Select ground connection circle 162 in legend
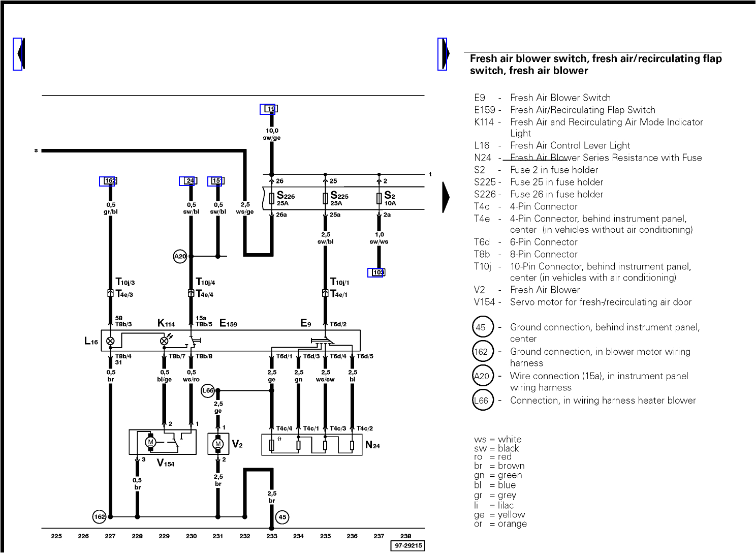 (483, 351)
